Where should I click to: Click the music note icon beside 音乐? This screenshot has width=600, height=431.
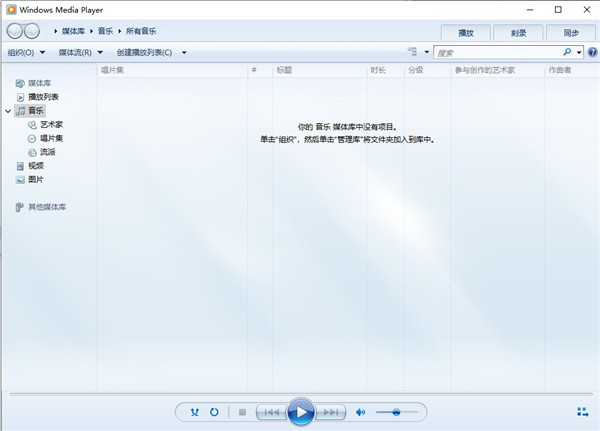coord(20,111)
